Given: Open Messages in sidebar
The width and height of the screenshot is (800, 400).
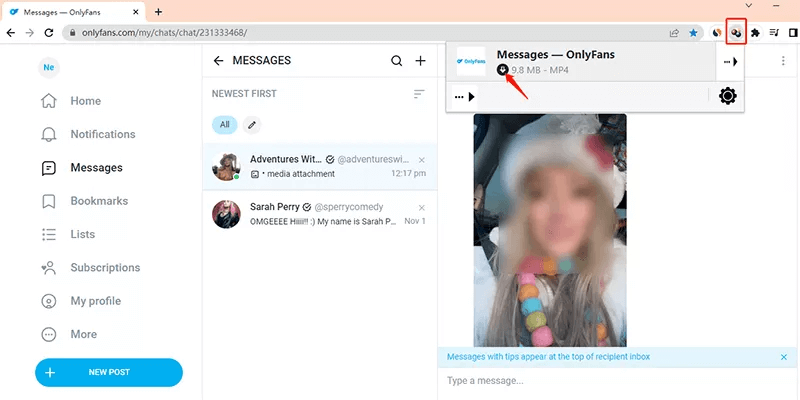Looking at the screenshot, I should 82,167.
